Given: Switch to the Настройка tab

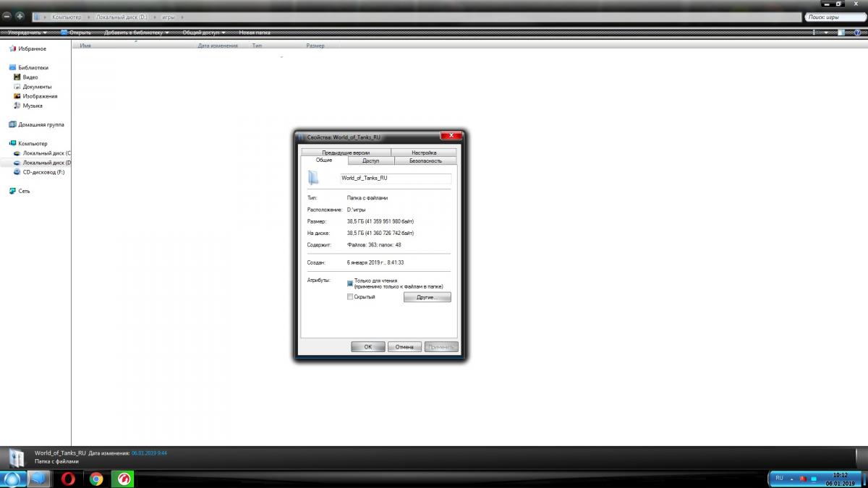Looking at the screenshot, I should tap(424, 153).
